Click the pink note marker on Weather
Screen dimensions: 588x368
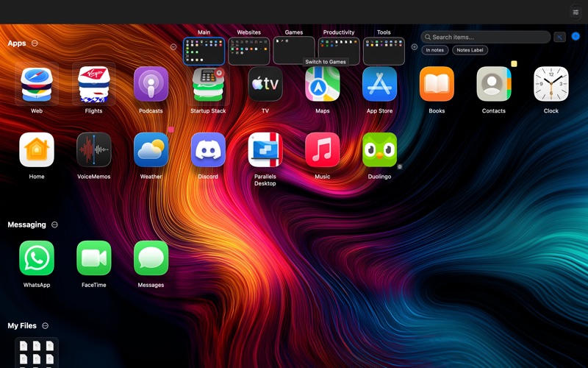tap(171, 130)
